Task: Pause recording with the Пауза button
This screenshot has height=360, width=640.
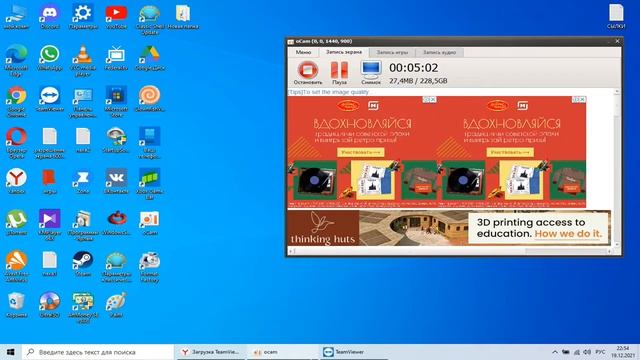Action: tap(339, 73)
